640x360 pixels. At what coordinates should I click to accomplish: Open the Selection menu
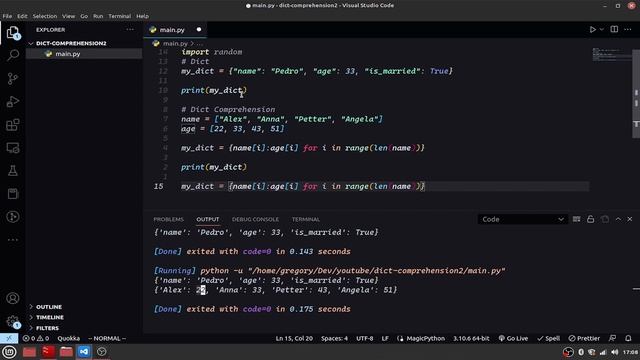click(45, 16)
